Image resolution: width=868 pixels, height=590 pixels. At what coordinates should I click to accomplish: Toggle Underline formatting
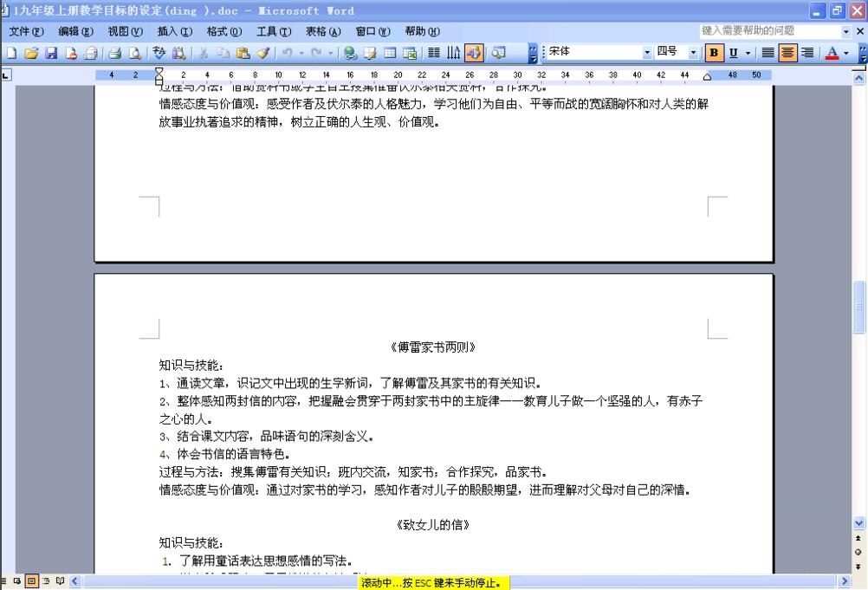click(734, 53)
